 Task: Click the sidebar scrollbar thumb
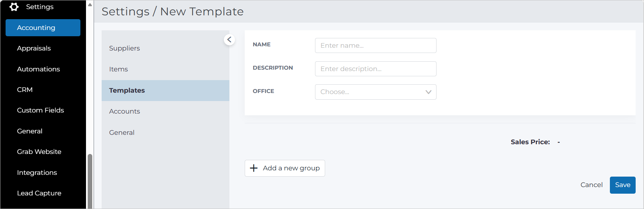click(90, 181)
